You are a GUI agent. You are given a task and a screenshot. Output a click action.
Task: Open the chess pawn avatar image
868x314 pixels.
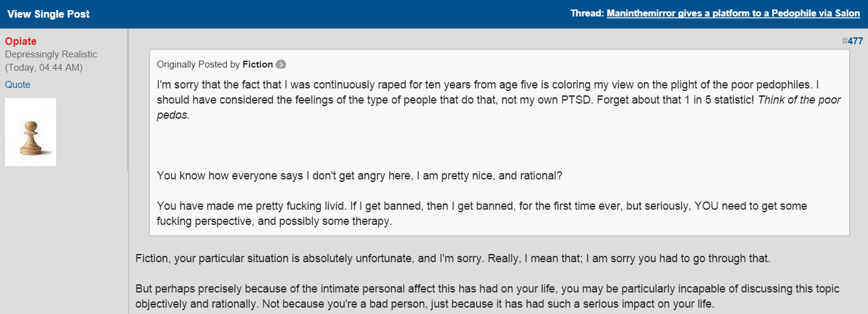30,132
